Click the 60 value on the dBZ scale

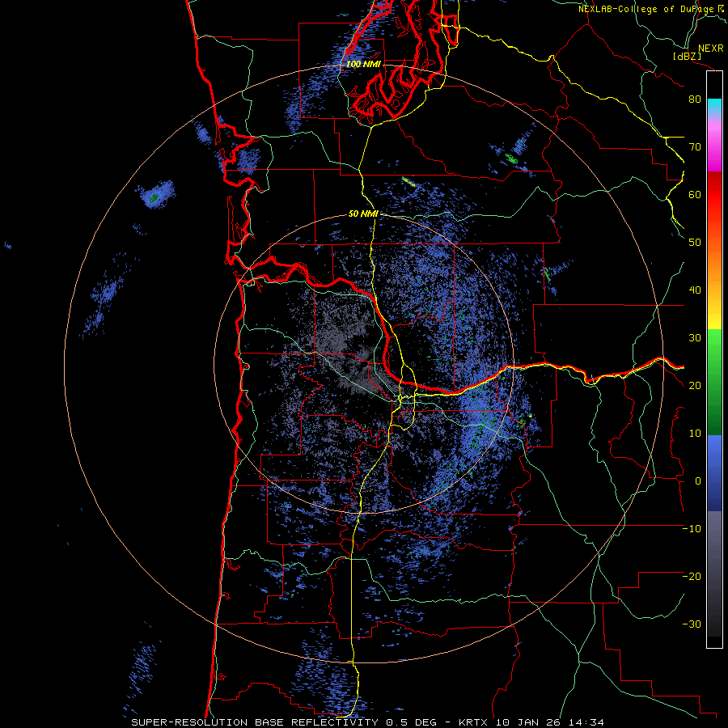click(695, 194)
